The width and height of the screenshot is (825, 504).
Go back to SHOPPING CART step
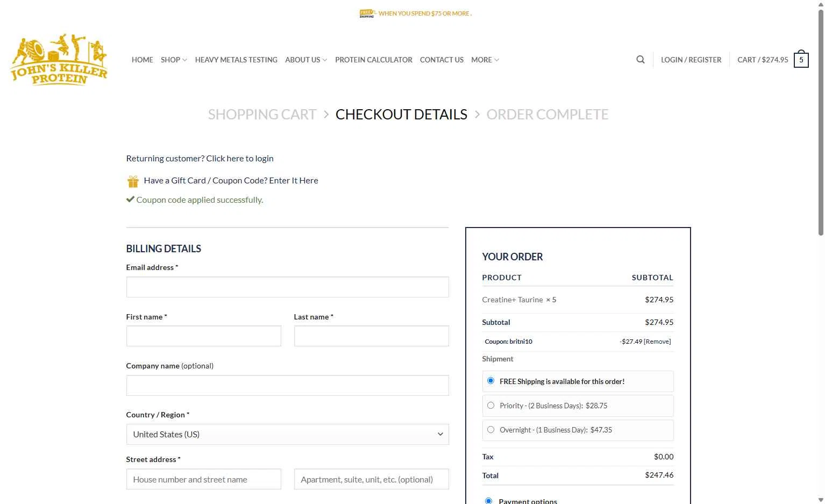[x=262, y=115]
